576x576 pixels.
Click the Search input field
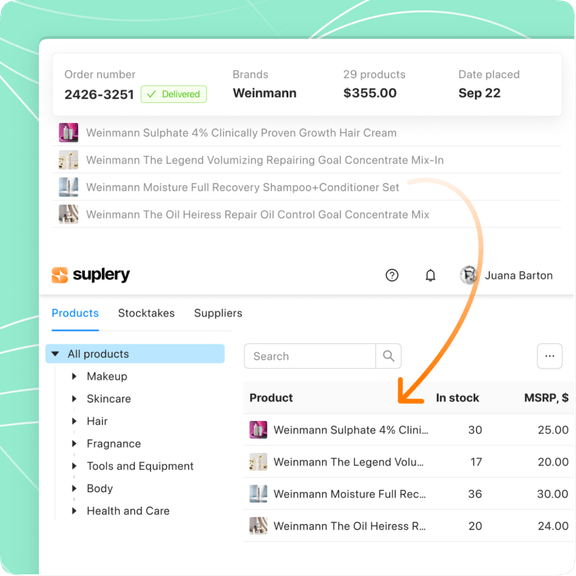click(310, 356)
